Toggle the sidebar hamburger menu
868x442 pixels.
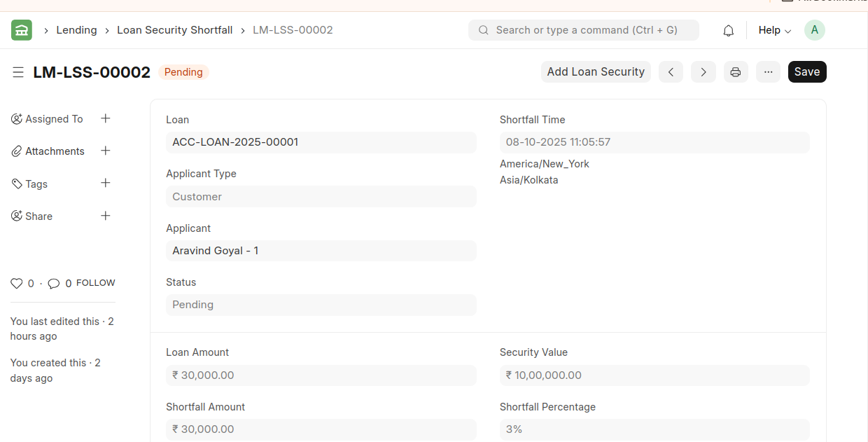click(x=18, y=72)
